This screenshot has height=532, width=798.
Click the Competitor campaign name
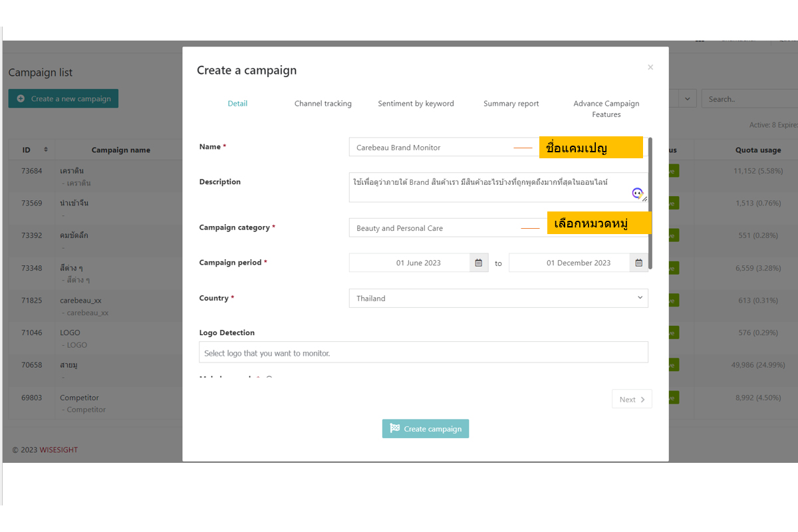pyautogui.click(x=79, y=398)
